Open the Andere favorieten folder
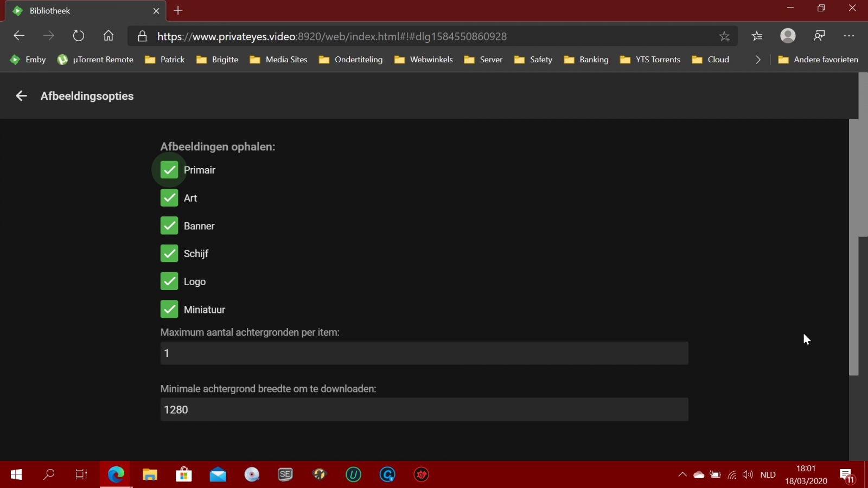The image size is (868, 488). [x=818, y=60]
